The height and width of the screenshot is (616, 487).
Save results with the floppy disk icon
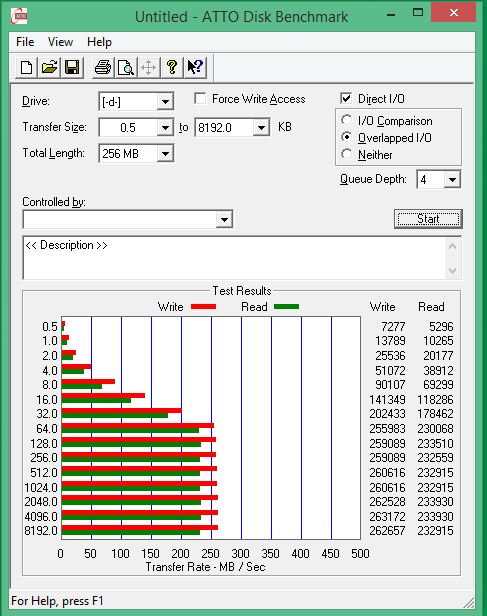click(72, 67)
